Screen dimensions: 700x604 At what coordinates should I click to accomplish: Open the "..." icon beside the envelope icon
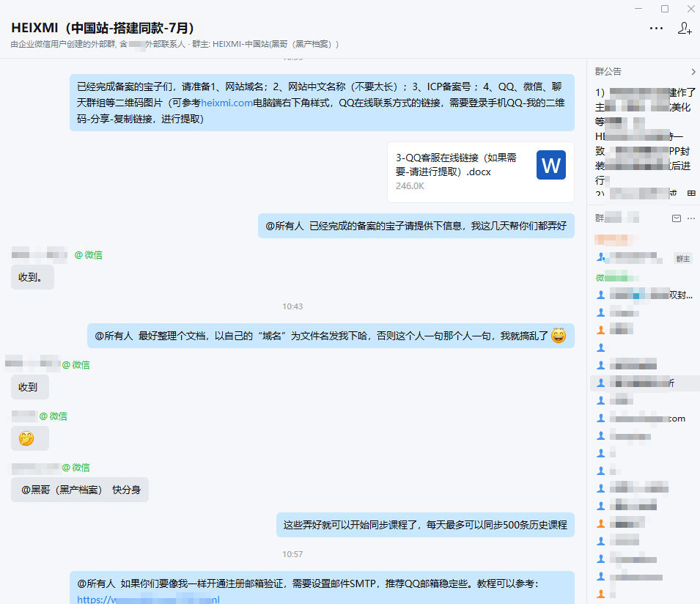691,218
